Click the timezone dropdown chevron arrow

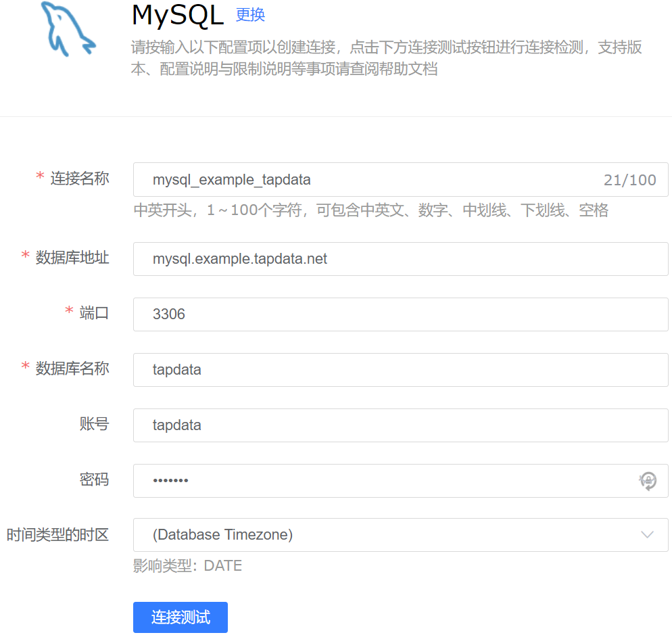(x=647, y=535)
